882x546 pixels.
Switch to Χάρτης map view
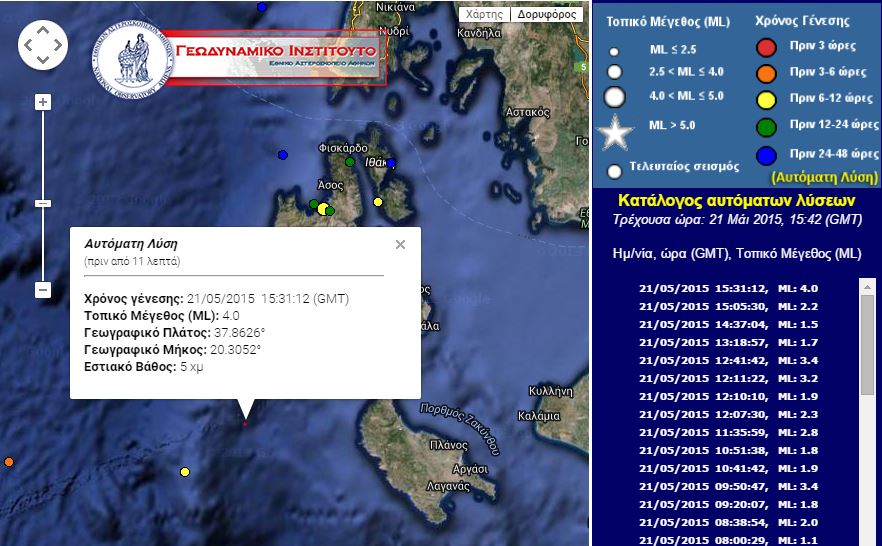pyautogui.click(x=485, y=15)
